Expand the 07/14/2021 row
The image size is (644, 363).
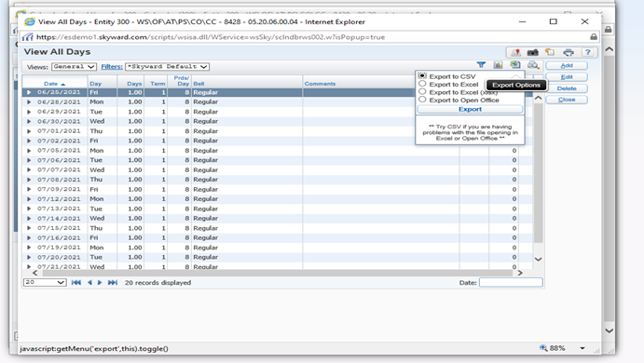[x=29, y=218]
